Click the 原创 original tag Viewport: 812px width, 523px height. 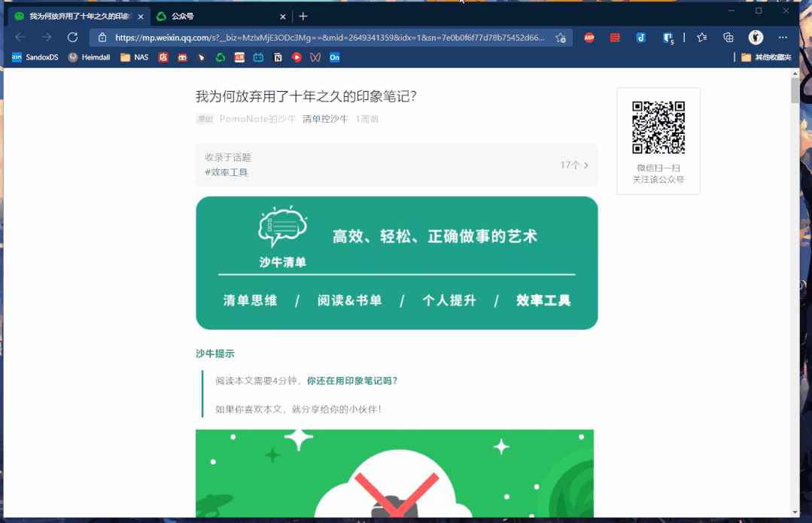[x=205, y=119]
